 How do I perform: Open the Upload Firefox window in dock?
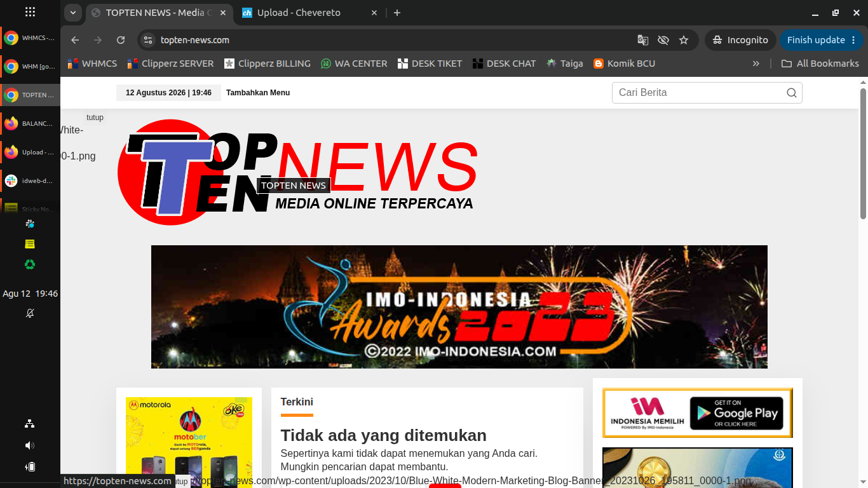(x=30, y=152)
